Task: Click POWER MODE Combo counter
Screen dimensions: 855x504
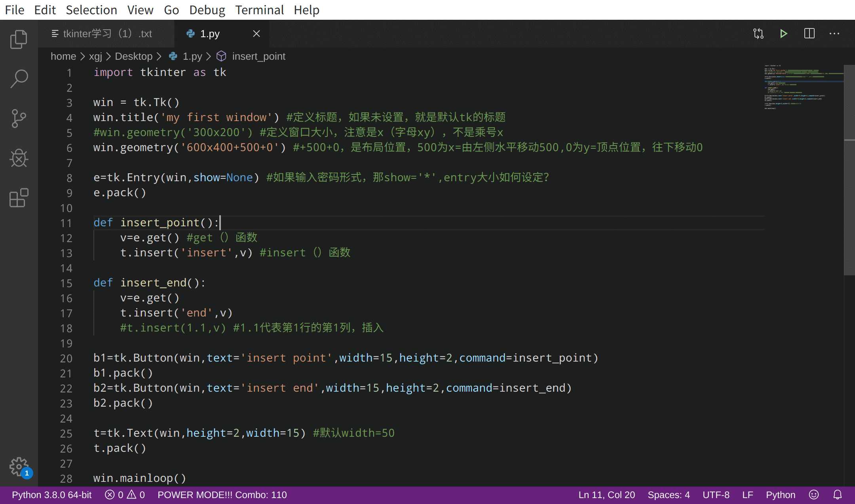Action: click(x=222, y=495)
